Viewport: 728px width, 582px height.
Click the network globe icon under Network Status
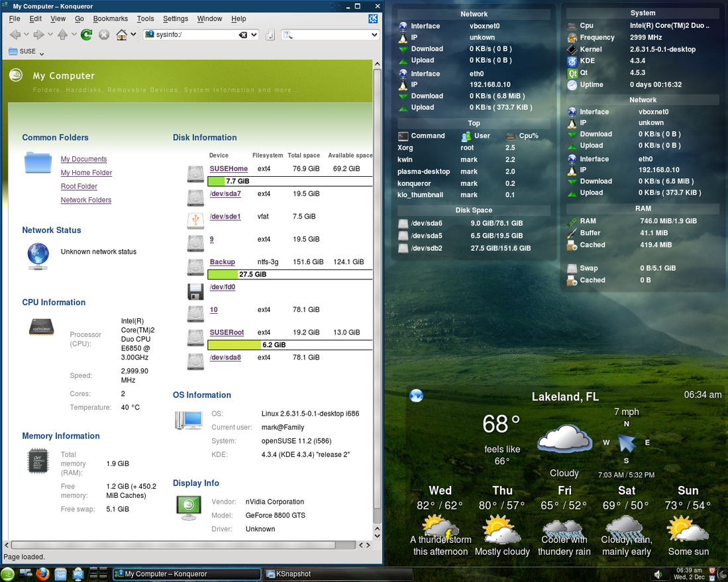click(x=38, y=257)
